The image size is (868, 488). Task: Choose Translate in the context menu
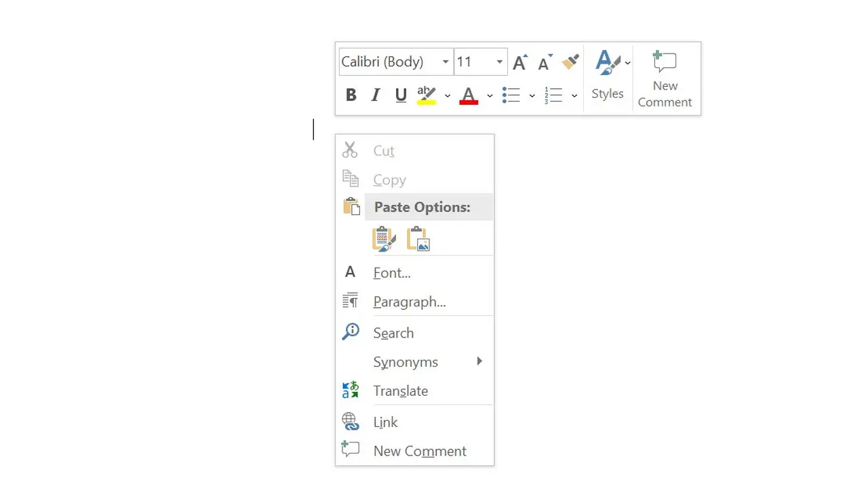401,391
